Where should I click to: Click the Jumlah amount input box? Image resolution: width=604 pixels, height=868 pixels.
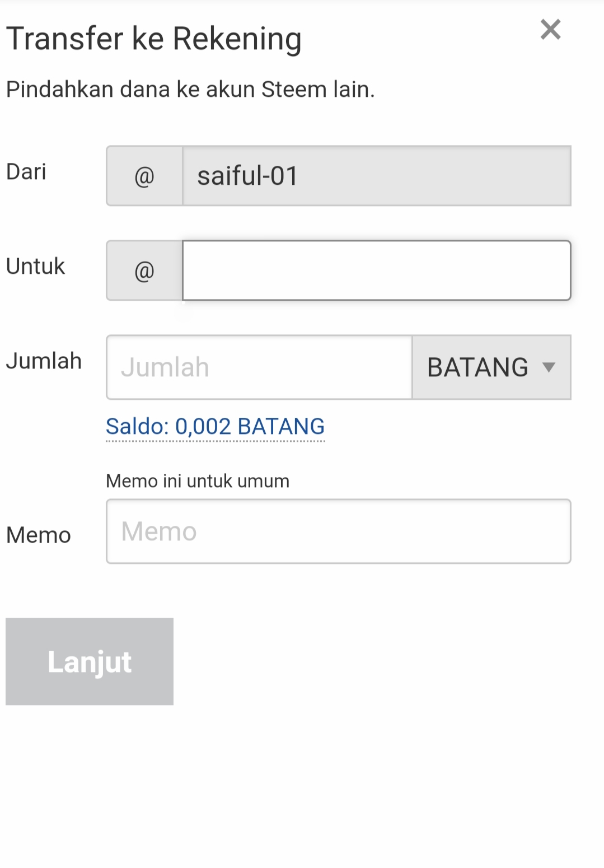pos(259,367)
